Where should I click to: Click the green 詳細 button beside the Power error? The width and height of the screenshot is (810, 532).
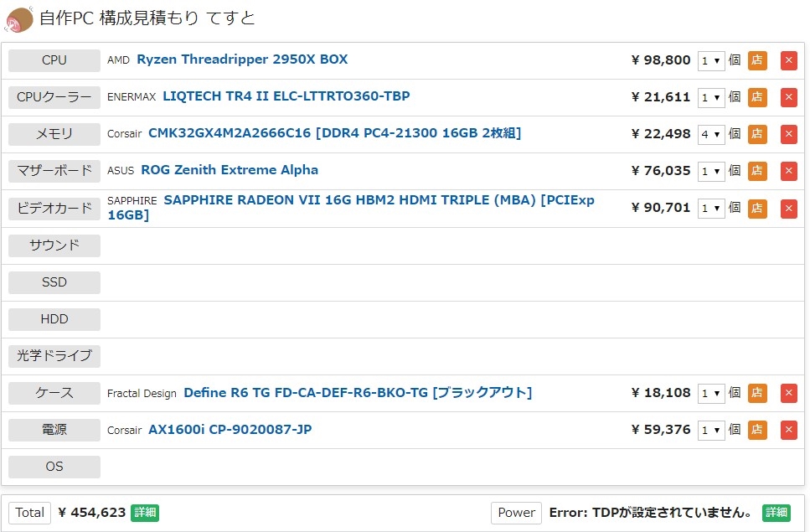[776, 513]
